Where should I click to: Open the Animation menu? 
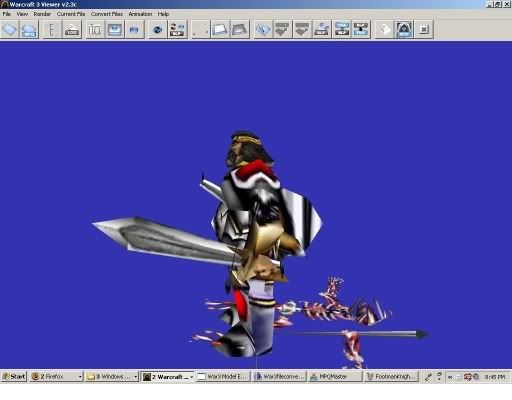140,14
